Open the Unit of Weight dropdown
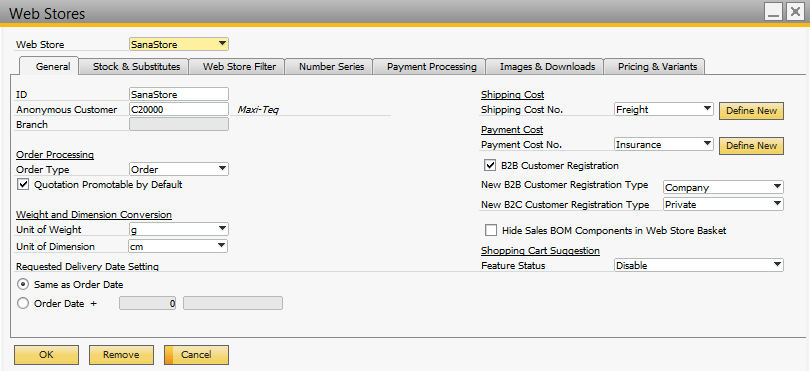 point(178,229)
